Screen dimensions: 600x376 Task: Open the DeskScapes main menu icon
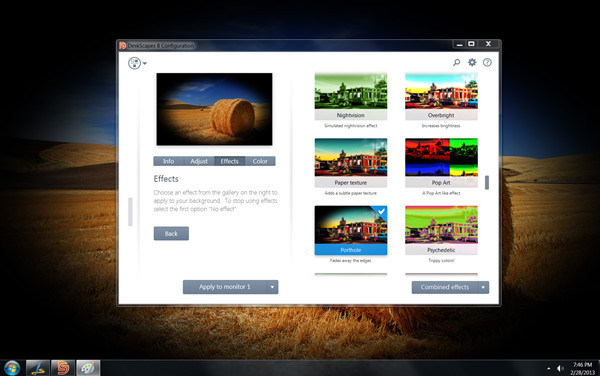click(x=134, y=63)
